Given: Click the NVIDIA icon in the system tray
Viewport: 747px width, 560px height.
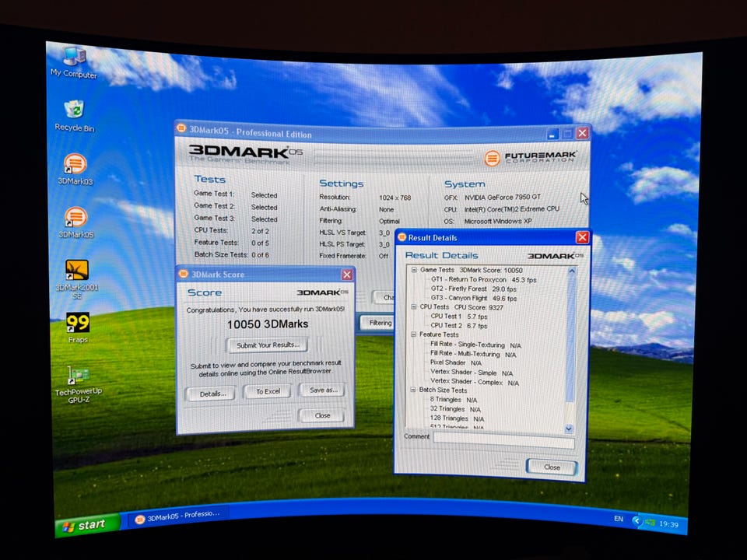Looking at the screenshot, I should point(649,523).
